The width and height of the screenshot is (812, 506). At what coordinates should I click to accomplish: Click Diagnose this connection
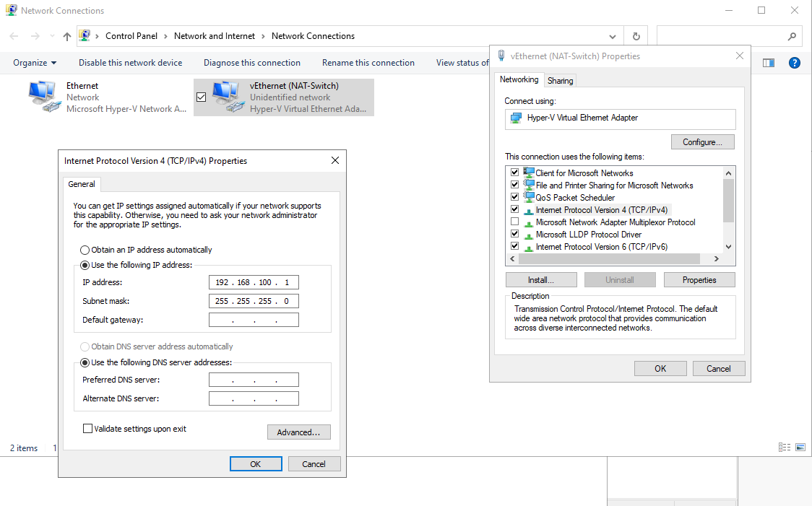point(251,63)
